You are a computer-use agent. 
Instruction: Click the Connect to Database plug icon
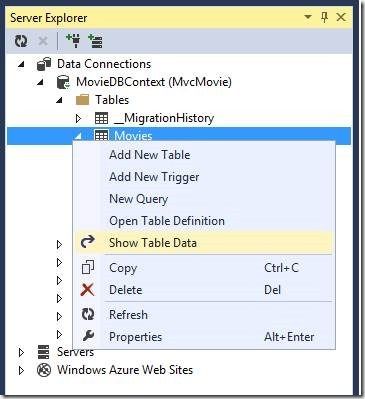click(73, 41)
